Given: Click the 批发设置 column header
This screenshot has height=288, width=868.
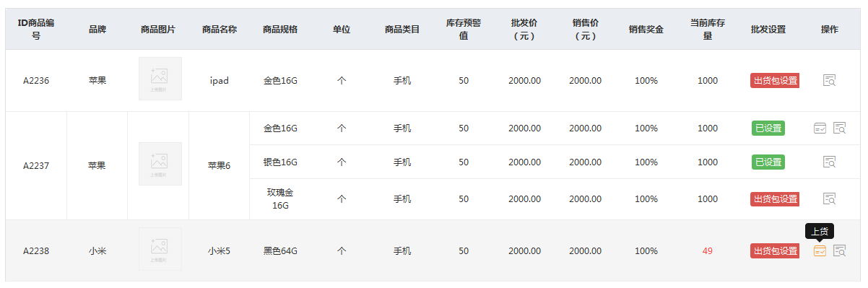Looking at the screenshot, I should [768, 30].
